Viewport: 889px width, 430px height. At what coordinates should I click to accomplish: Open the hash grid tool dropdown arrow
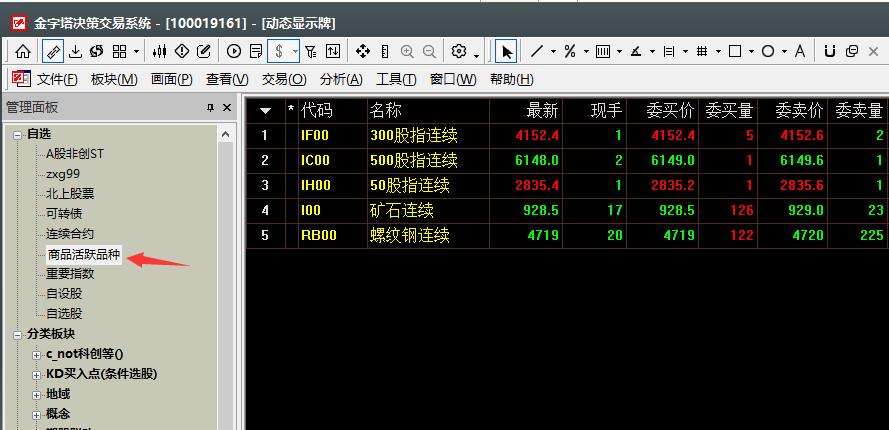pyautogui.click(x=719, y=52)
